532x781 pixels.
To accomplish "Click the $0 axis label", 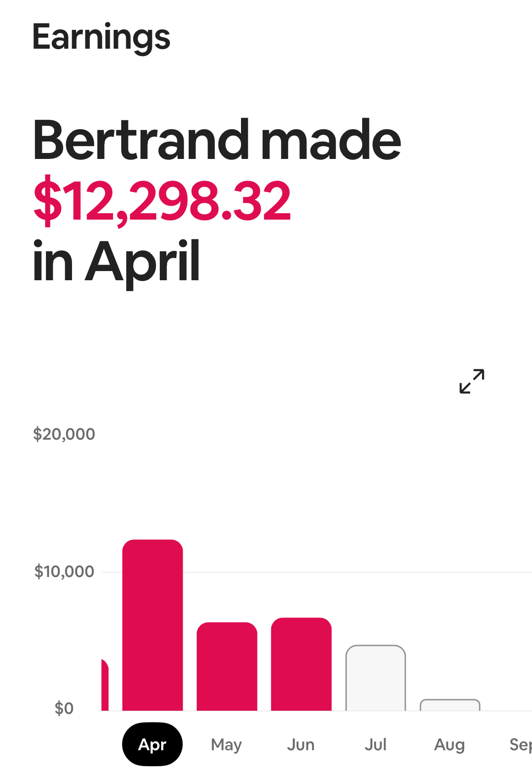I will point(64,708).
